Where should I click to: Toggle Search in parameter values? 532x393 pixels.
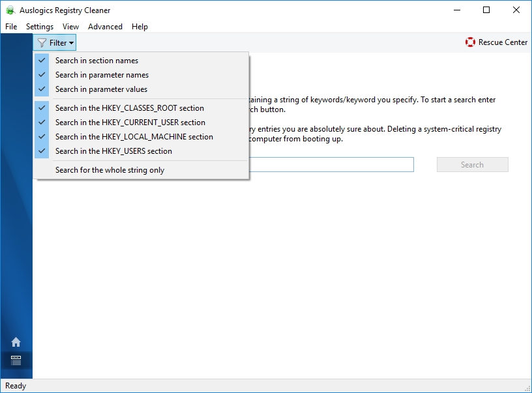(x=101, y=89)
